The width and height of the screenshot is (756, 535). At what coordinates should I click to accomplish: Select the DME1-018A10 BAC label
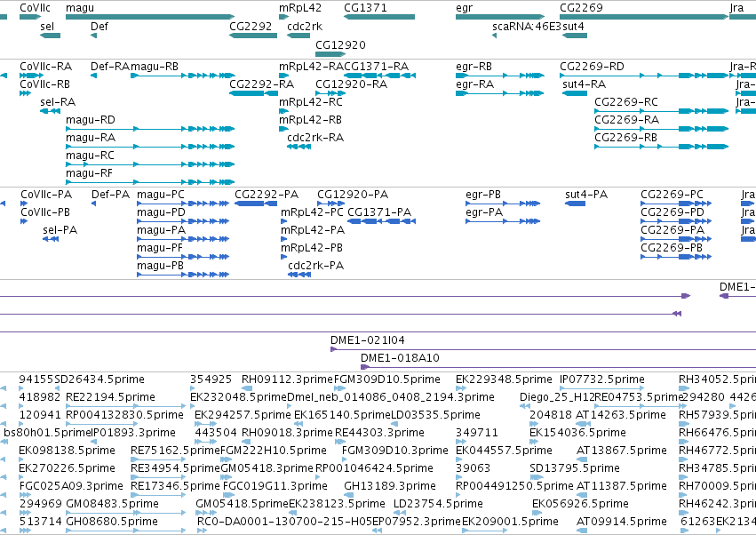point(400,358)
